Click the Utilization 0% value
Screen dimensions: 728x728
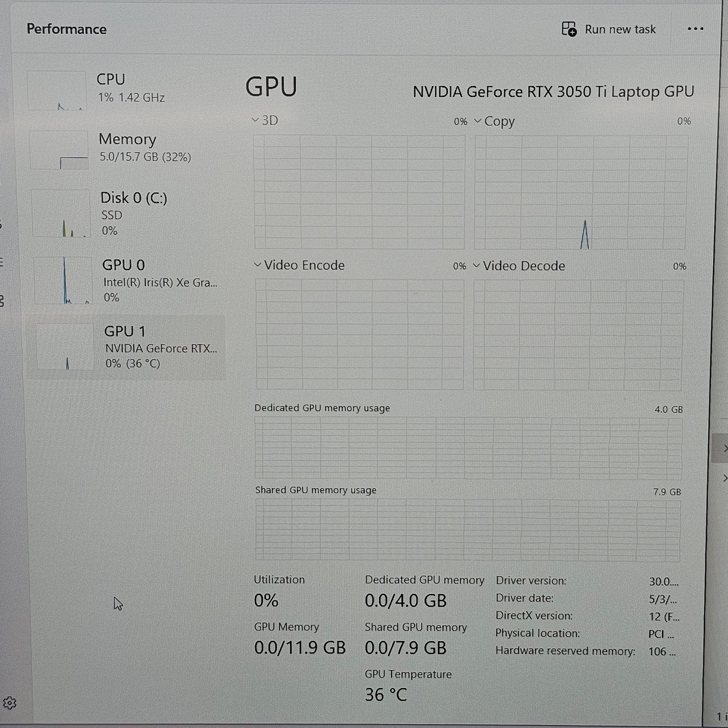point(266,600)
